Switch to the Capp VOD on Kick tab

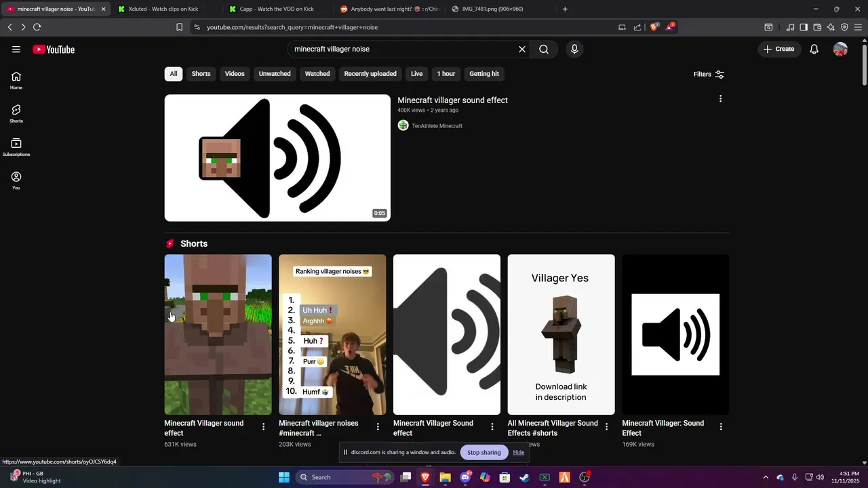277,9
